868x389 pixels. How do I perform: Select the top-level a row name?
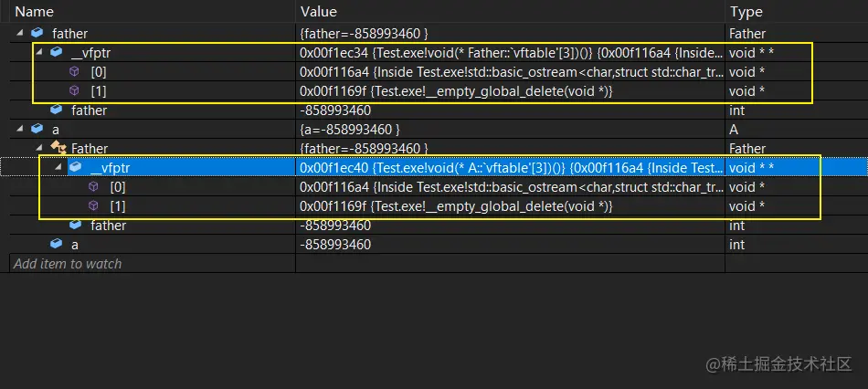pyautogui.click(x=56, y=130)
